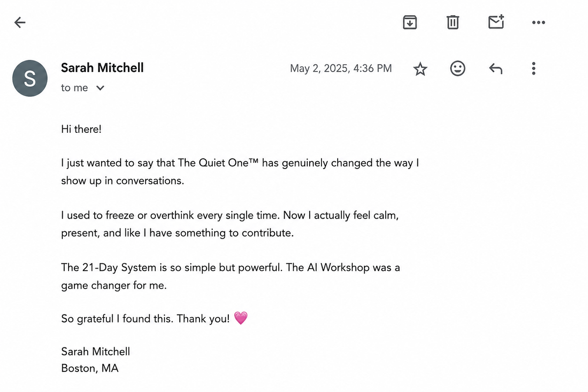The width and height of the screenshot is (588, 392).
Task: Click the 'Hi there!' greeting line
Action: pyautogui.click(x=81, y=130)
